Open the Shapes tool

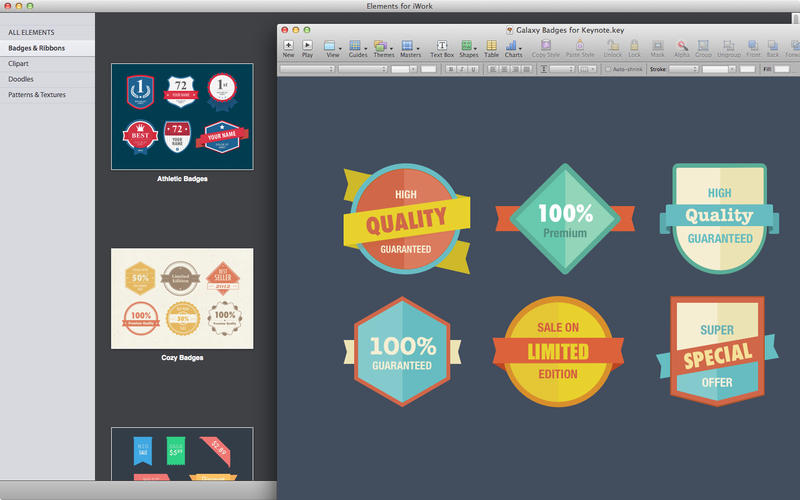[468, 45]
